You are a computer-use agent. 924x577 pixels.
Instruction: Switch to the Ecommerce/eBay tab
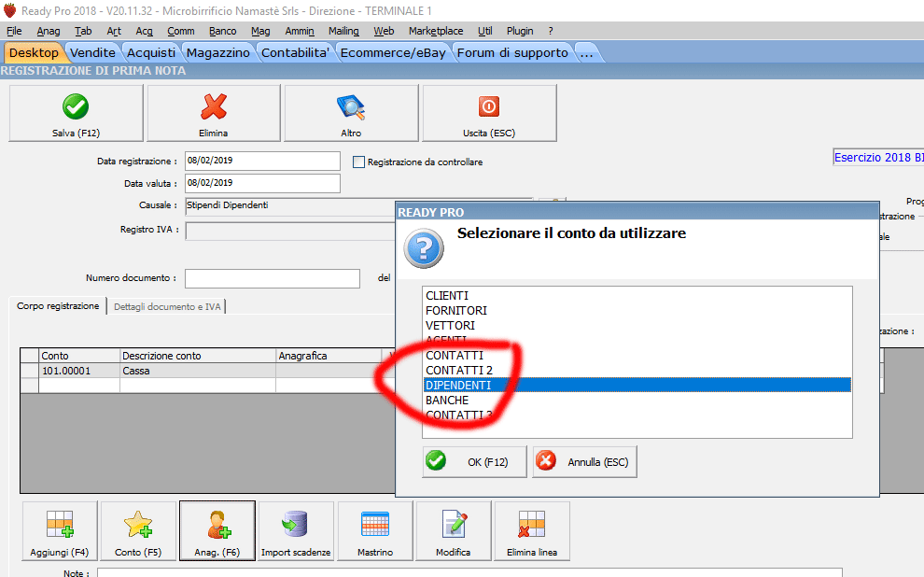point(393,52)
